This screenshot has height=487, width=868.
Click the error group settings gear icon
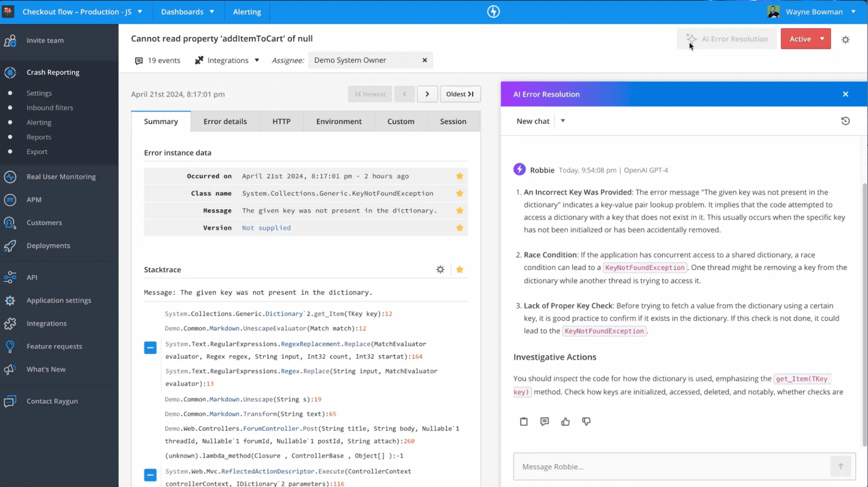pyautogui.click(x=846, y=39)
